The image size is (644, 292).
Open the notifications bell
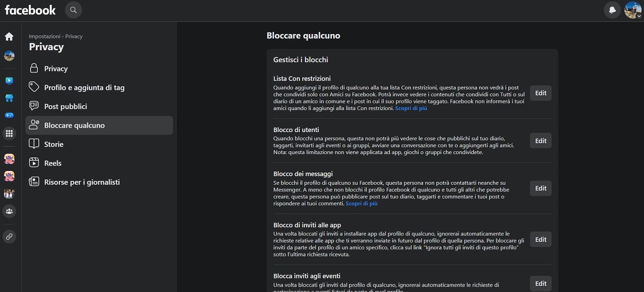tap(612, 10)
